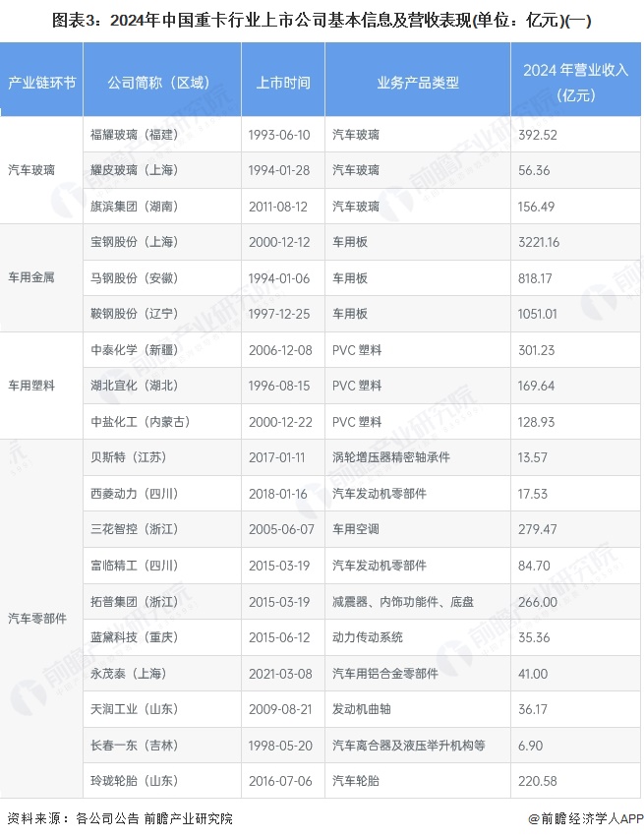
Task: Select the 车用塑料 category cell
Action: [31, 386]
